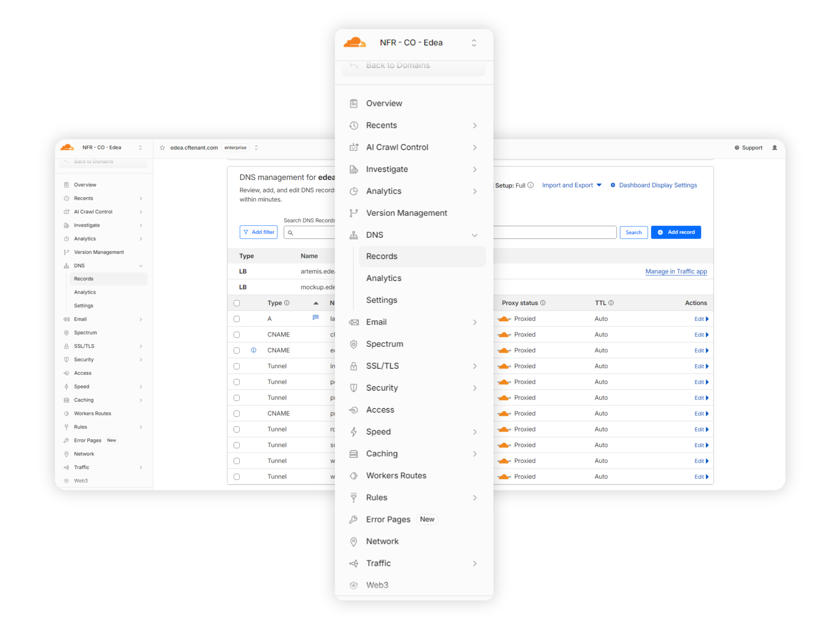Image resolution: width=840 pixels, height=629 pixels.
Task: Expand Recents chevron in enlarged sidebar
Action: pyautogui.click(x=475, y=126)
